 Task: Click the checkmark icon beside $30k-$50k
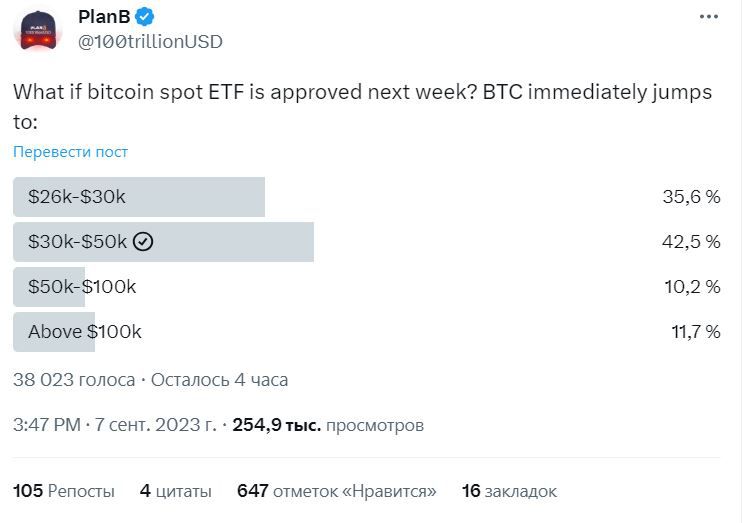[x=143, y=242]
